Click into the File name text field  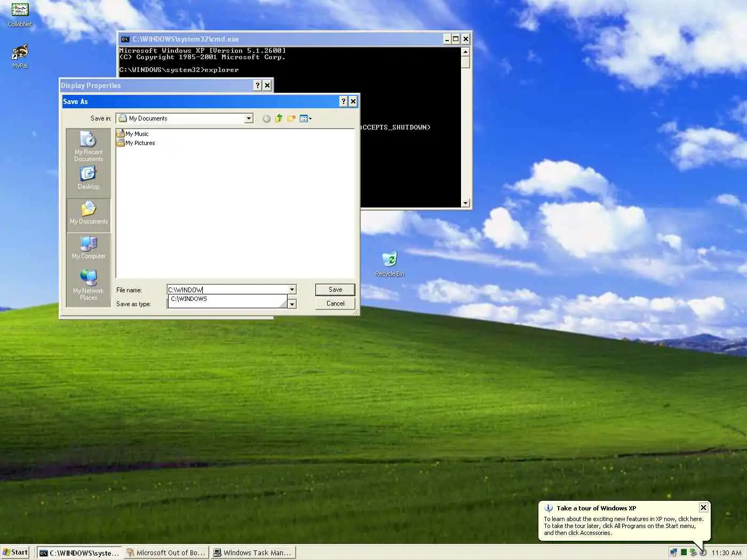pos(227,290)
